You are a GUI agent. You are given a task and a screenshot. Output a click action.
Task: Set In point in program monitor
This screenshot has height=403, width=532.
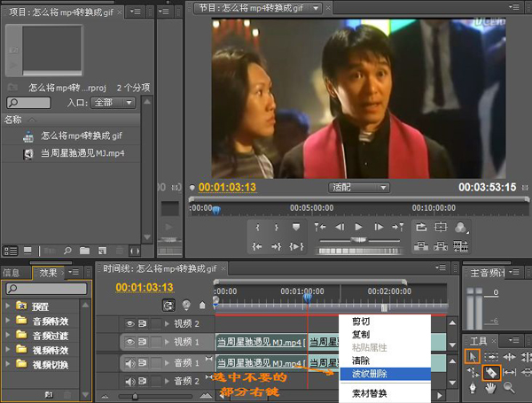(257, 228)
